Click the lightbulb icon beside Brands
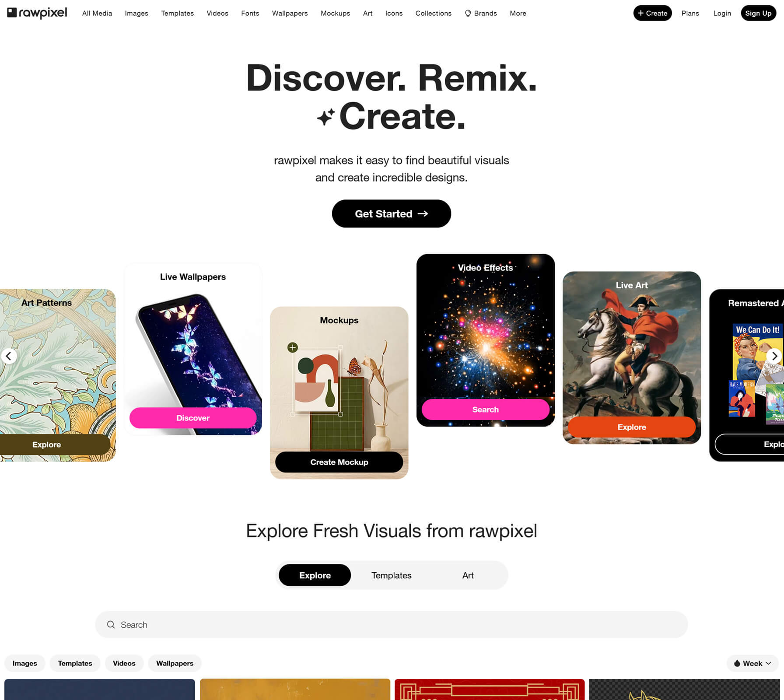 [468, 13]
